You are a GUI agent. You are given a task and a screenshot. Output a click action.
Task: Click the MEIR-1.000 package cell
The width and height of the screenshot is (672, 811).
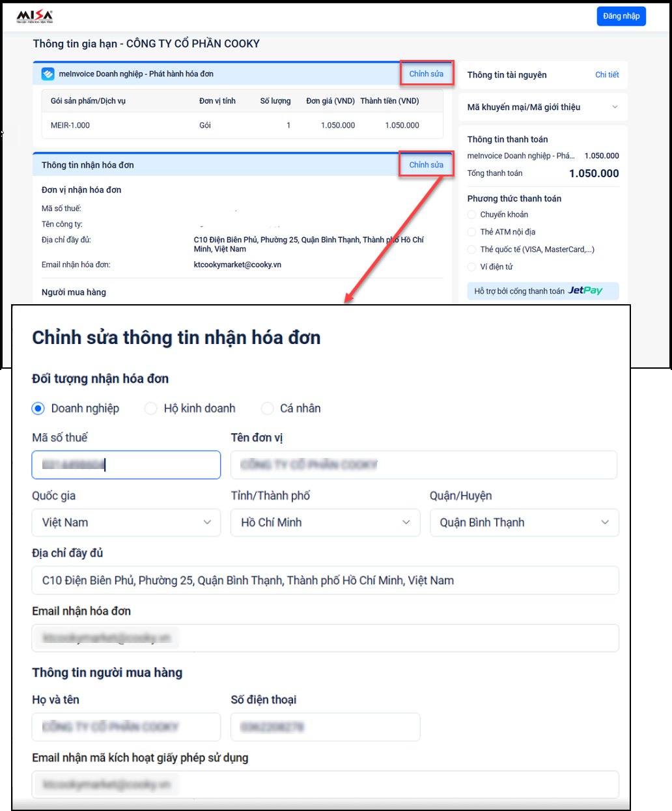(70, 125)
